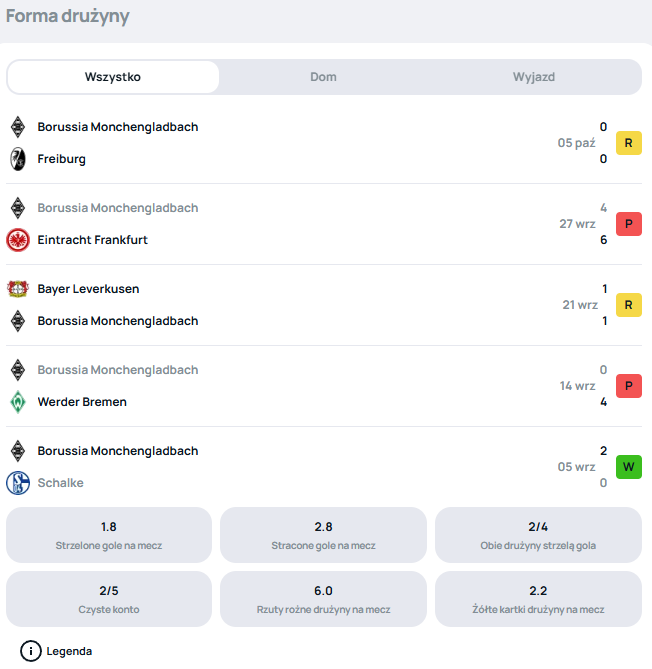The image size is (652, 669).
Task: Click the Bayer Leverkusen crest icon
Action: tap(17, 289)
